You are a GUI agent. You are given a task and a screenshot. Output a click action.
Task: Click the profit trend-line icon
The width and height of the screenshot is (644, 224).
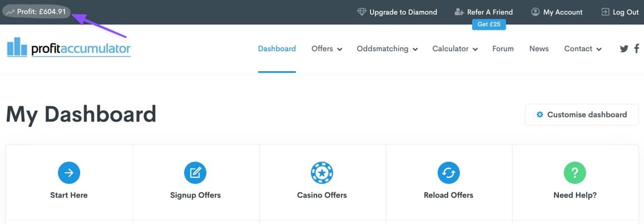click(10, 12)
